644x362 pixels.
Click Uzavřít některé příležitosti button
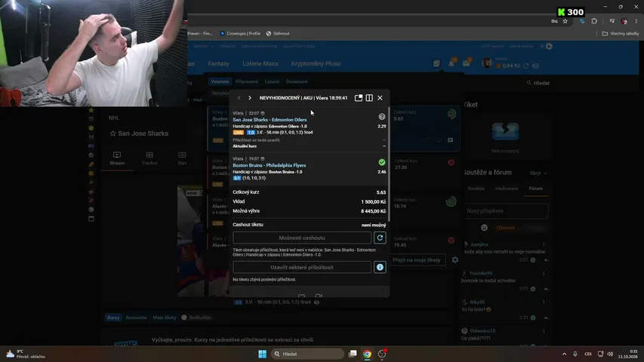[302, 267]
